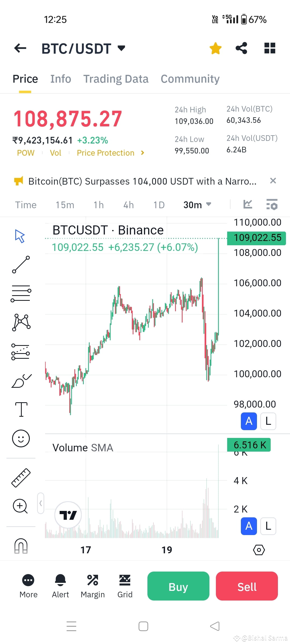Dismiss the news banner with X
Image resolution: width=290 pixels, height=644 pixels.
pyautogui.click(x=273, y=181)
